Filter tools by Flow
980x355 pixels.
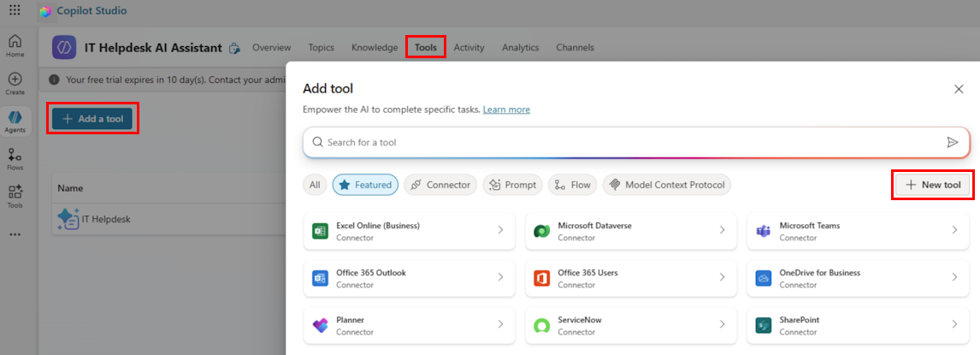[x=572, y=185]
